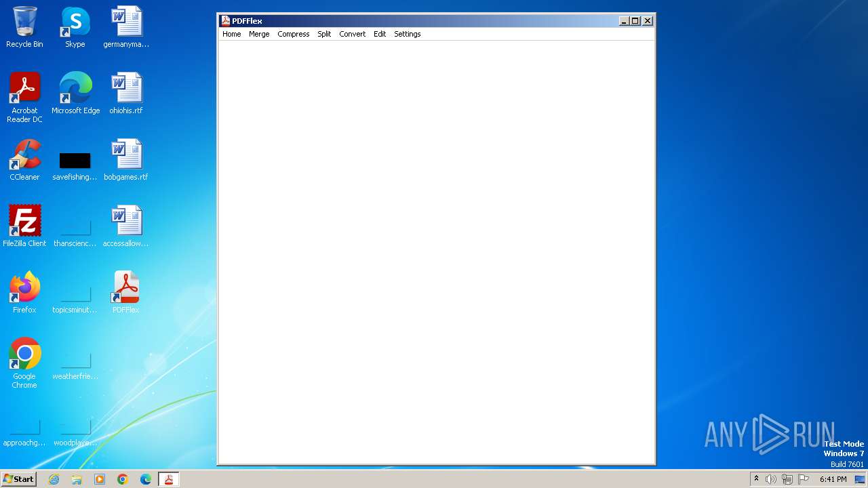This screenshot has width=868, height=488.
Task: Open the Edit menu
Action: click(x=380, y=34)
